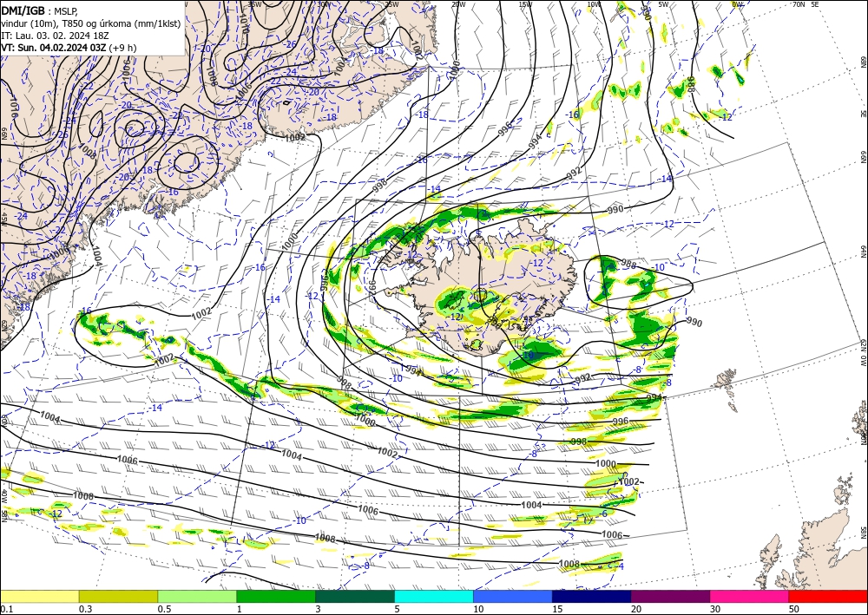This screenshot has height=615, width=868.
Task: Click the '-6' isotherm label near 1004 isobar
Action: tap(603, 514)
